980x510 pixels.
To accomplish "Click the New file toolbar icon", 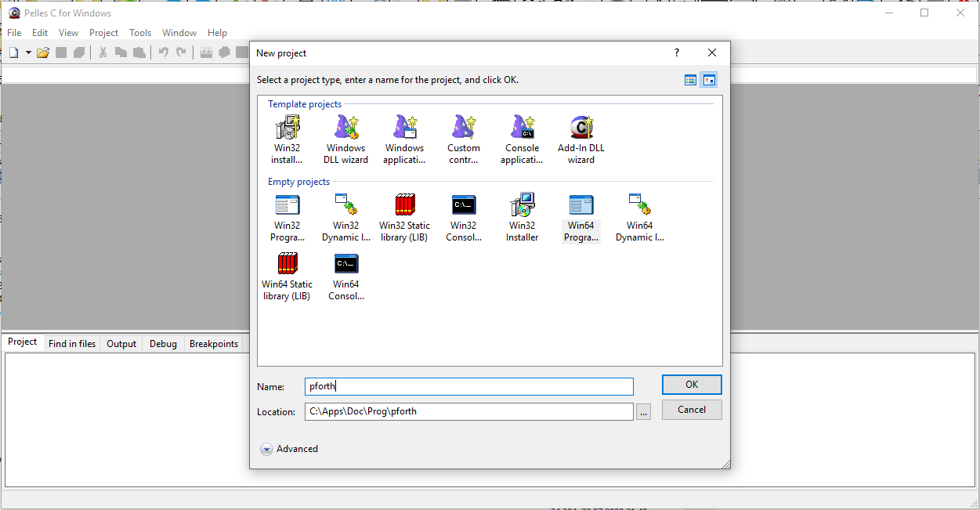I will (x=13, y=52).
